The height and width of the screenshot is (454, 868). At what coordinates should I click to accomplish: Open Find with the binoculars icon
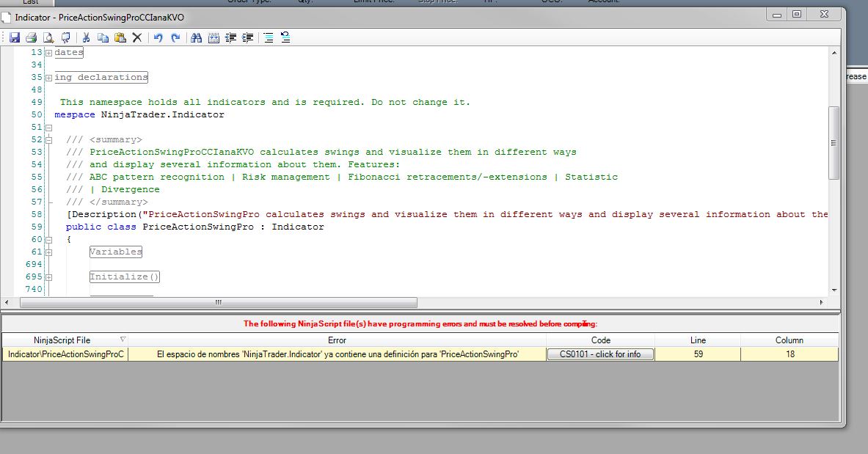point(196,37)
